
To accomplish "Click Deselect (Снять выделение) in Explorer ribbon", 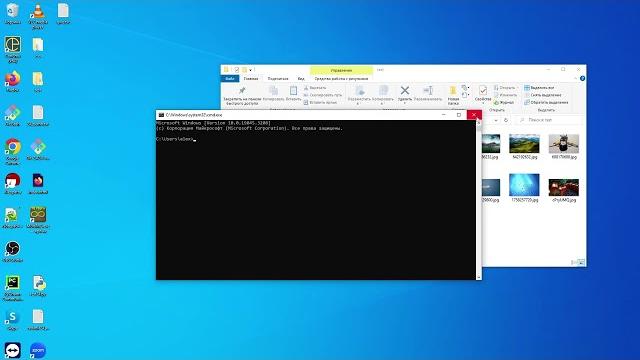I will click(543, 95).
